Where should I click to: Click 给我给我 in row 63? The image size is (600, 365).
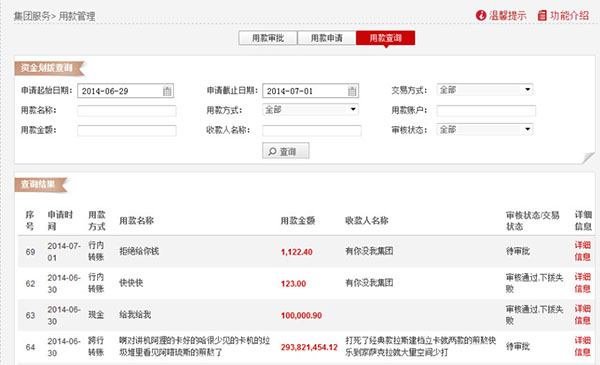[135, 315]
